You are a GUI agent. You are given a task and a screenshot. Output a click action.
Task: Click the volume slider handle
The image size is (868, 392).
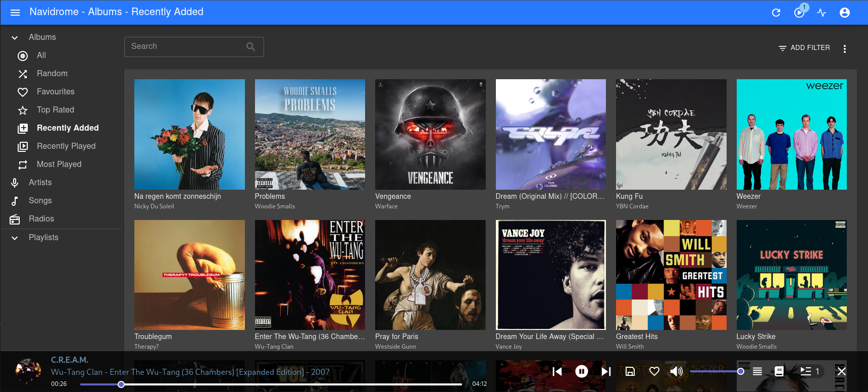pos(740,371)
